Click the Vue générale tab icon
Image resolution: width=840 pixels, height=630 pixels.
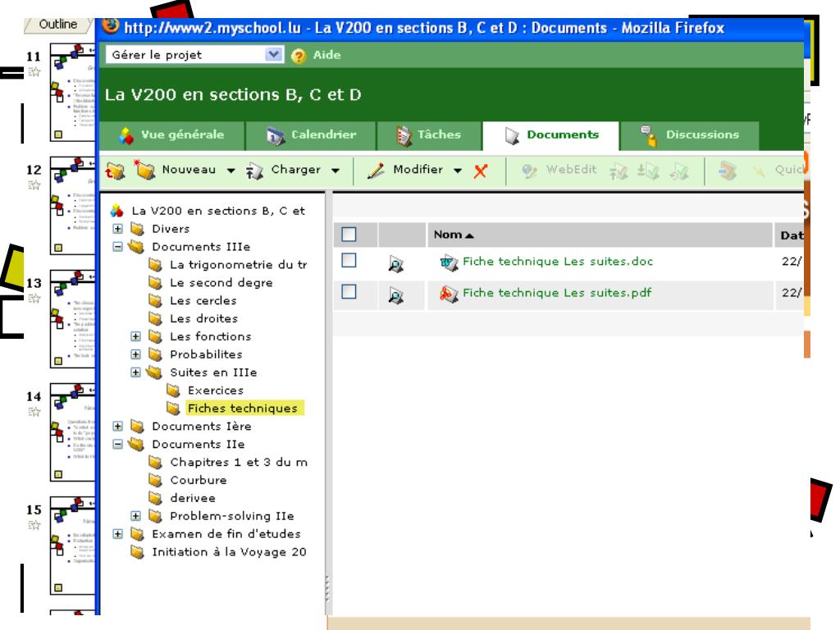pyautogui.click(x=126, y=136)
